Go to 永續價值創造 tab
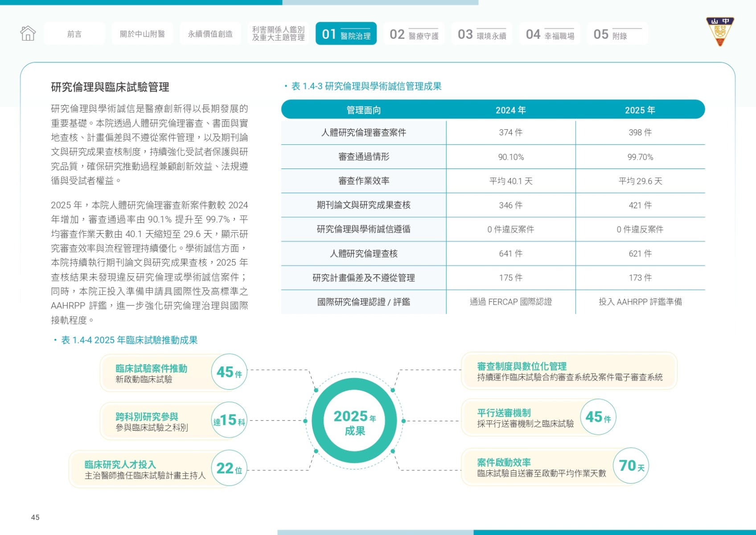 point(210,34)
